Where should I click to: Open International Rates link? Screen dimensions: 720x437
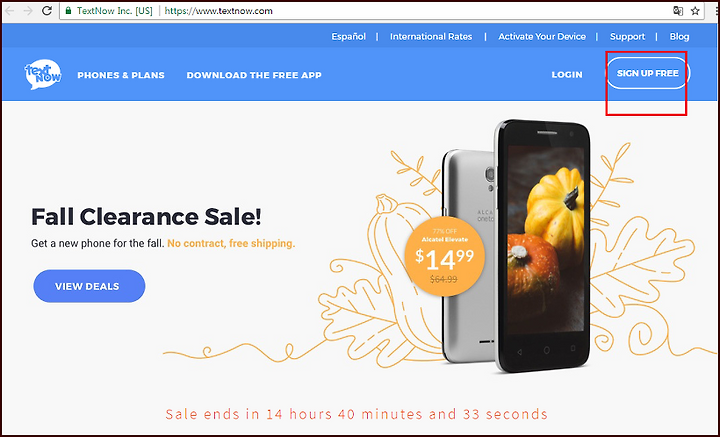coord(431,37)
